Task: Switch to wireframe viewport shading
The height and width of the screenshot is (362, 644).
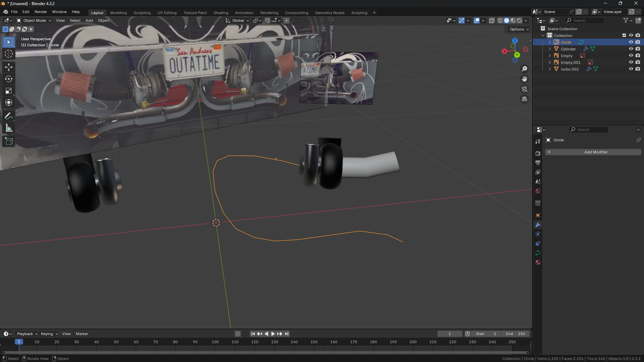Action: [x=500, y=20]
